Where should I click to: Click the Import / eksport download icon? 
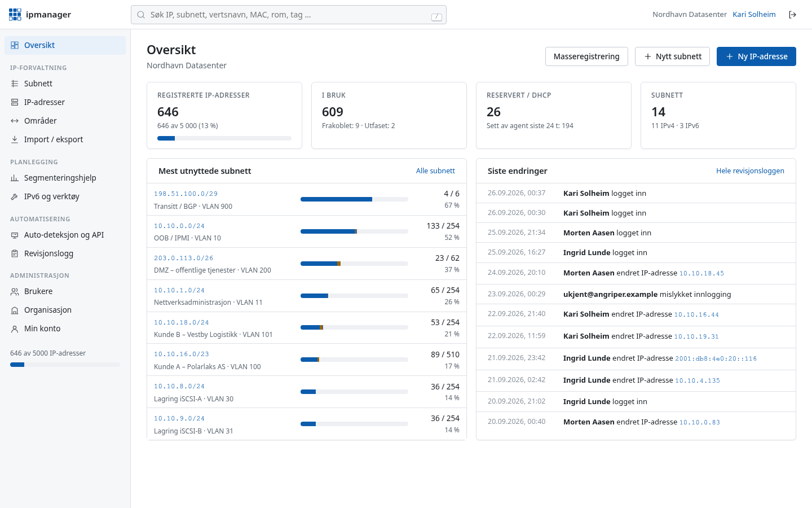pos(15,139)
